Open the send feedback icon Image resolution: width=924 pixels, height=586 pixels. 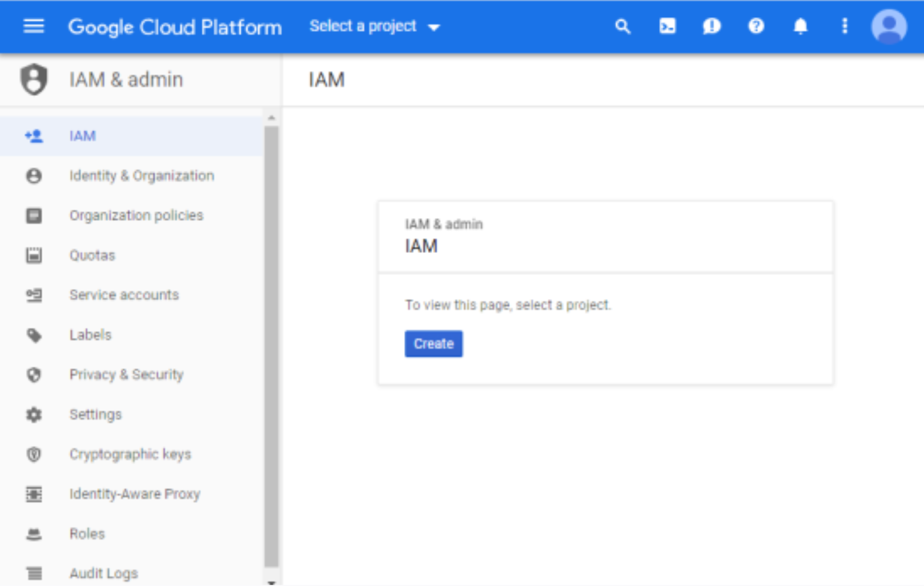coord(712,26)
